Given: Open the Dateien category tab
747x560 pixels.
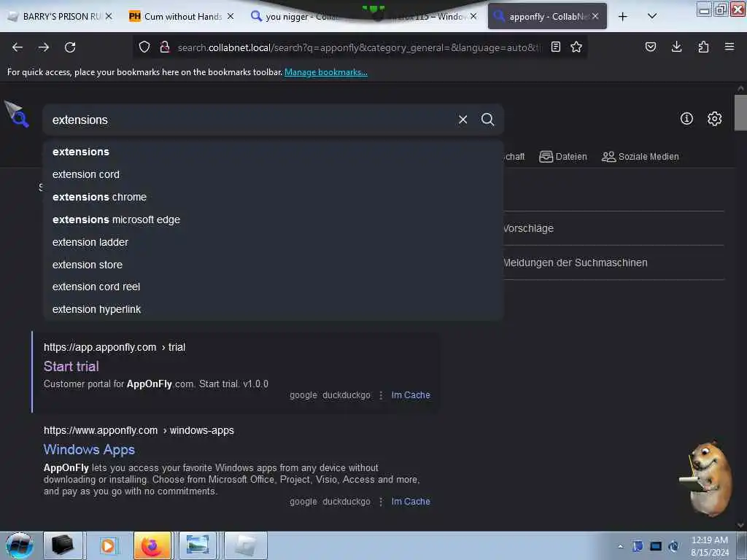Looking at the screenshot, I should (562, 157).
